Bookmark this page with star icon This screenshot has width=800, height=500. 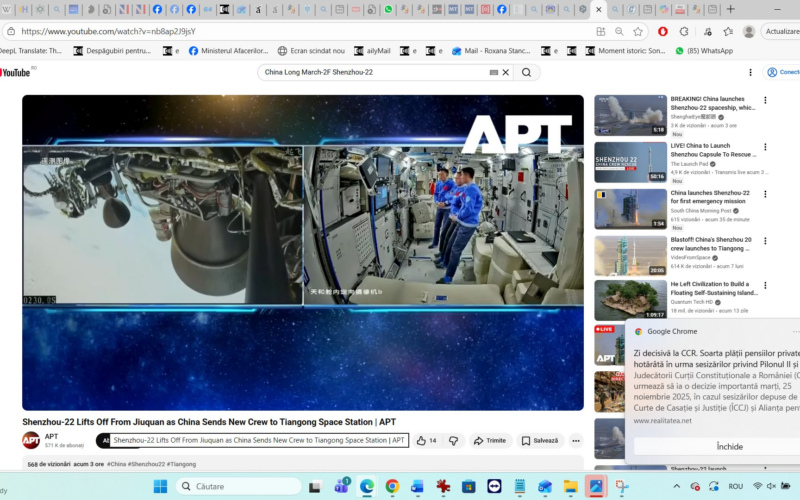638,32
